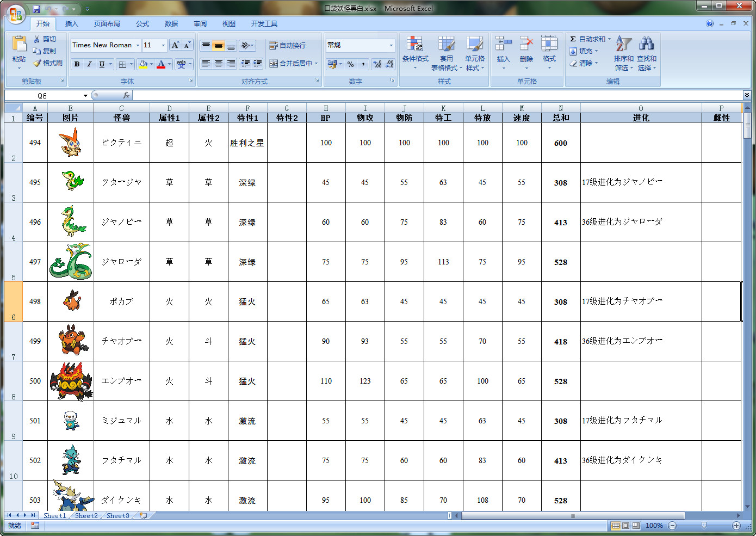Open the 开始 (Home) ribbon tab
756x536 pixels.
point(43,23)
